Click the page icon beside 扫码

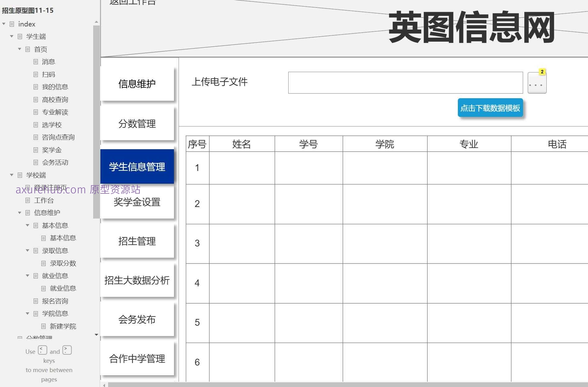[35, 74]
